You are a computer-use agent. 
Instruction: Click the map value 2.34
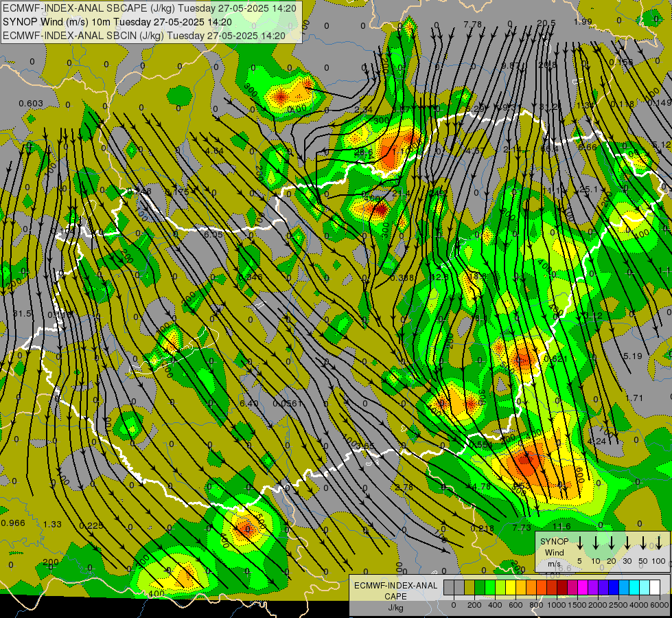[363, 110]
